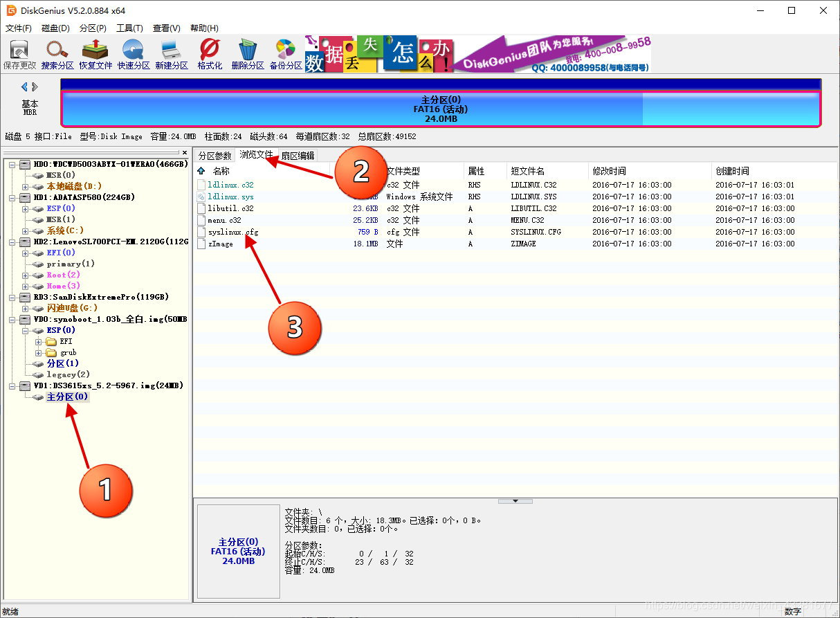Select the primary(1) partition in tree

click(x=71, y=264)
